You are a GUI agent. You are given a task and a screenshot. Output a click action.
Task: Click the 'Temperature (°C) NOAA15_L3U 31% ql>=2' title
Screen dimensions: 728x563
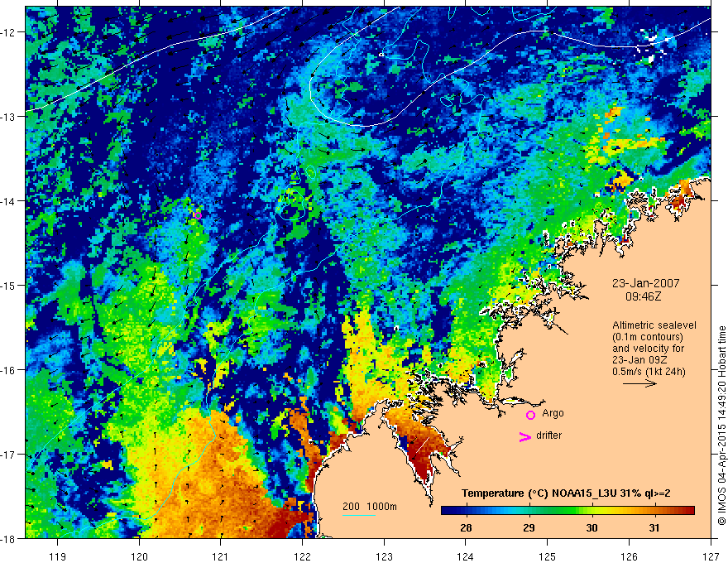[566, 493]
